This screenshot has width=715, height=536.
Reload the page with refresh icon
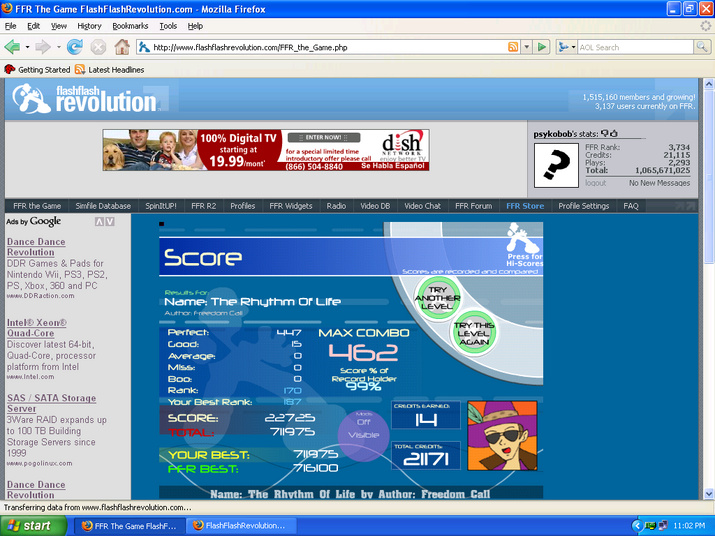[74, 47]
